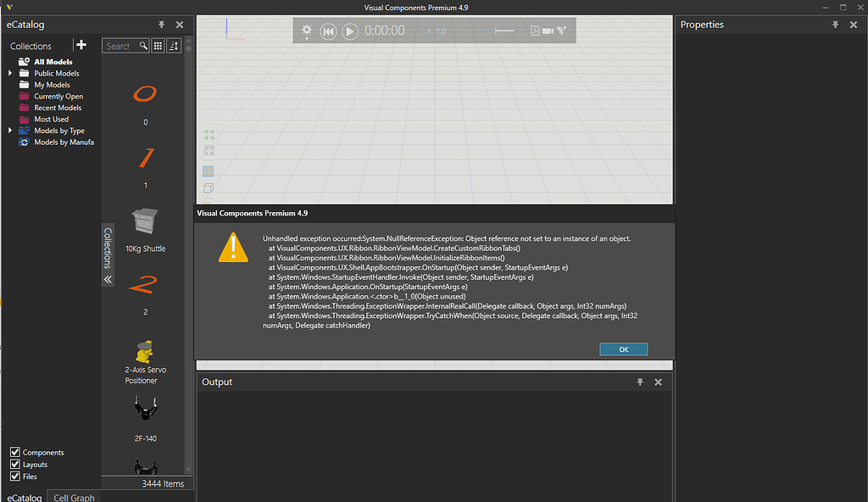Select Models by Manufacturer collection
868x502 pixels.
(64, 142)
